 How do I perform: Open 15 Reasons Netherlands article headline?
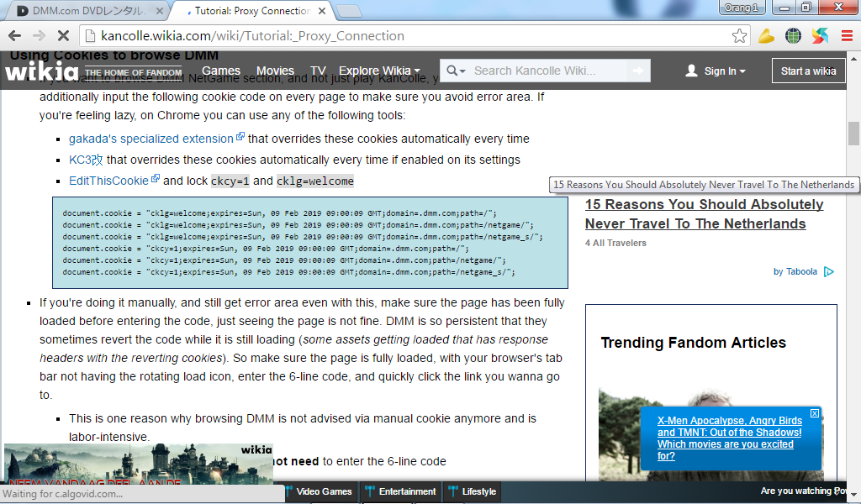point(704,214)
